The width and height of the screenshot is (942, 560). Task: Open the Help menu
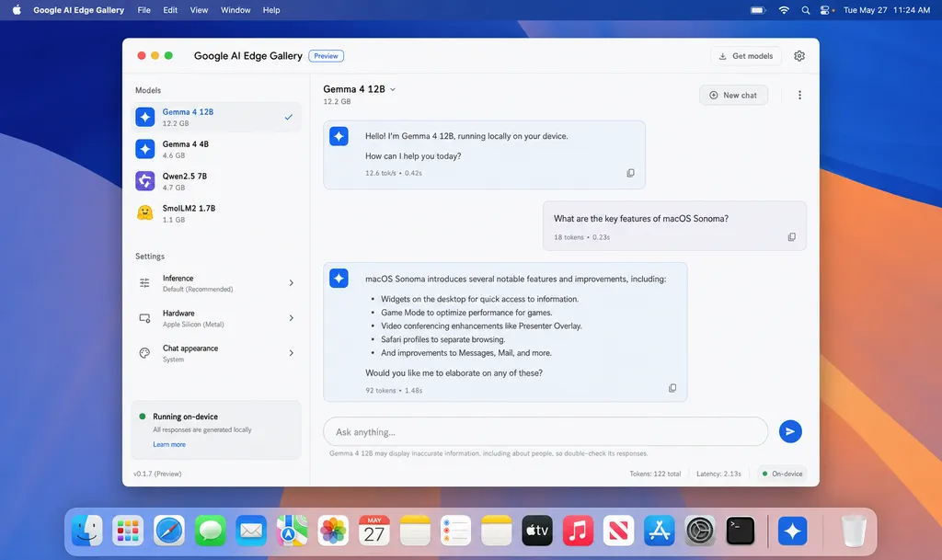coord(271,10)
